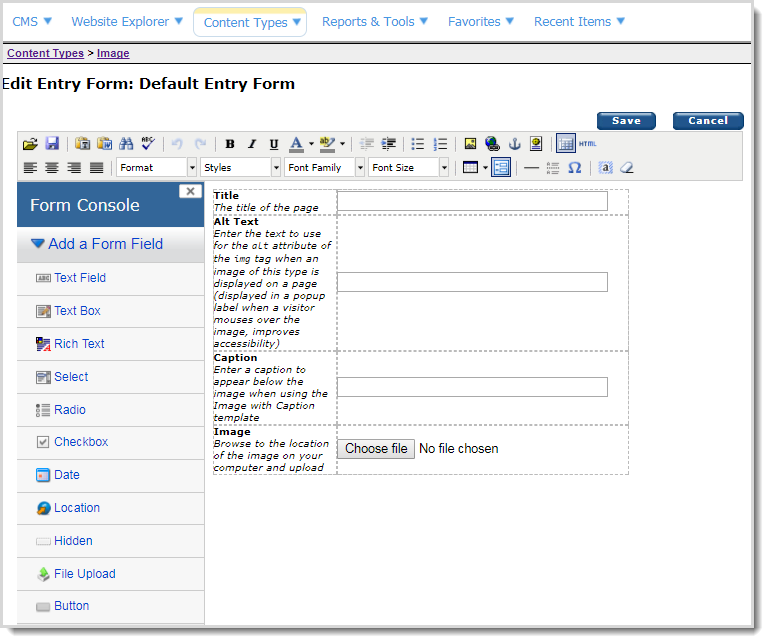Viewport: 769px width, 643px height.
Task: Add a File Upload field
Action: pos(111,575)
